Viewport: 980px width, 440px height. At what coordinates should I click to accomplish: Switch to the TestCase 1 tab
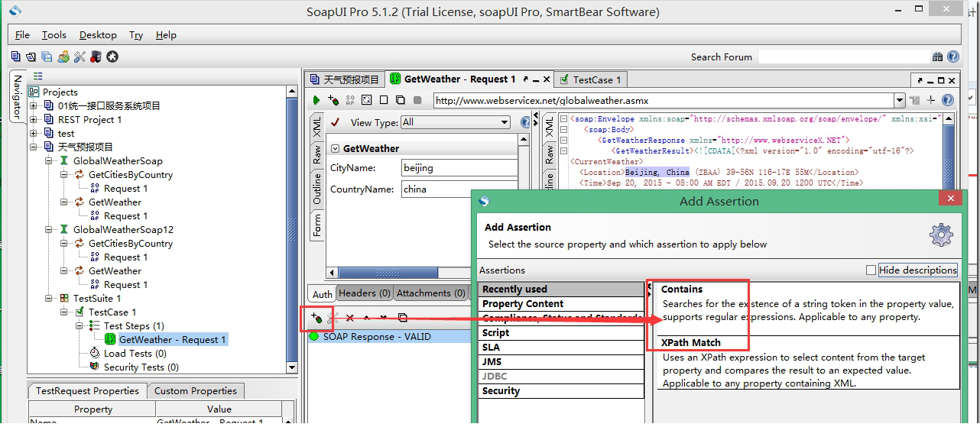[x=591, y=79]
